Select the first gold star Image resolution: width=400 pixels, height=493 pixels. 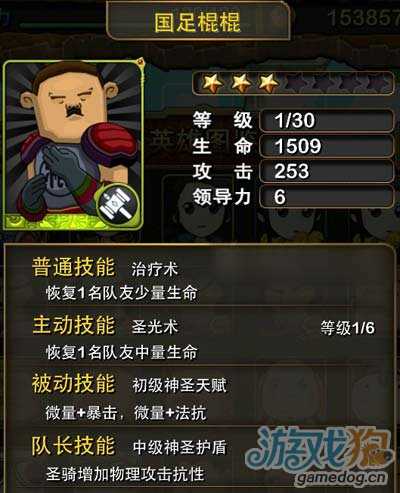click(212, 82)
